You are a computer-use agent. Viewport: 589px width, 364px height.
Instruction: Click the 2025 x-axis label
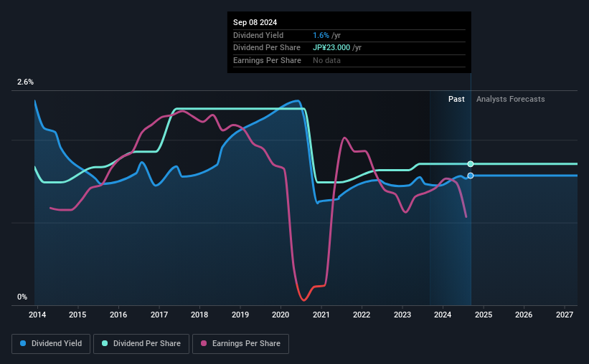click(x=484, y=315)
